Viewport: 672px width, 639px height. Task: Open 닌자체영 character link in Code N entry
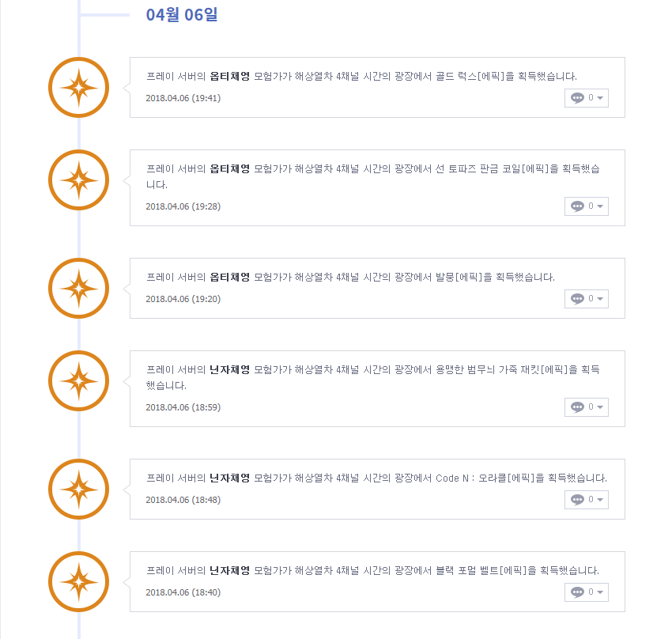click(229, 478)
